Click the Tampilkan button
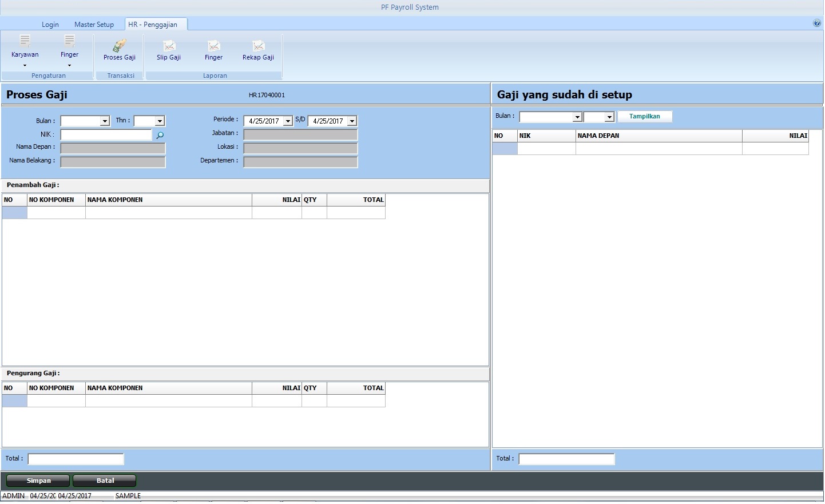Image resolution: width=825 pixels, height=504 pixels. pyautogui.click(x=645, y=117)
